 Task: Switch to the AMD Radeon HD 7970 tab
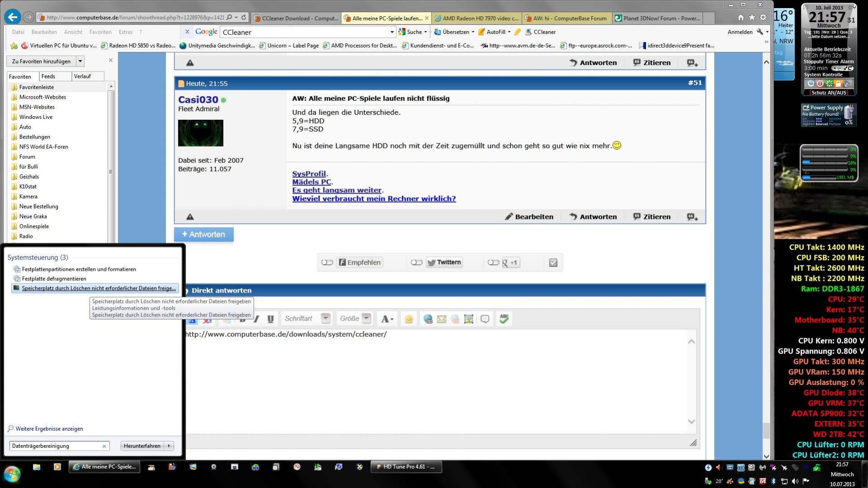[x=476, y=18]
